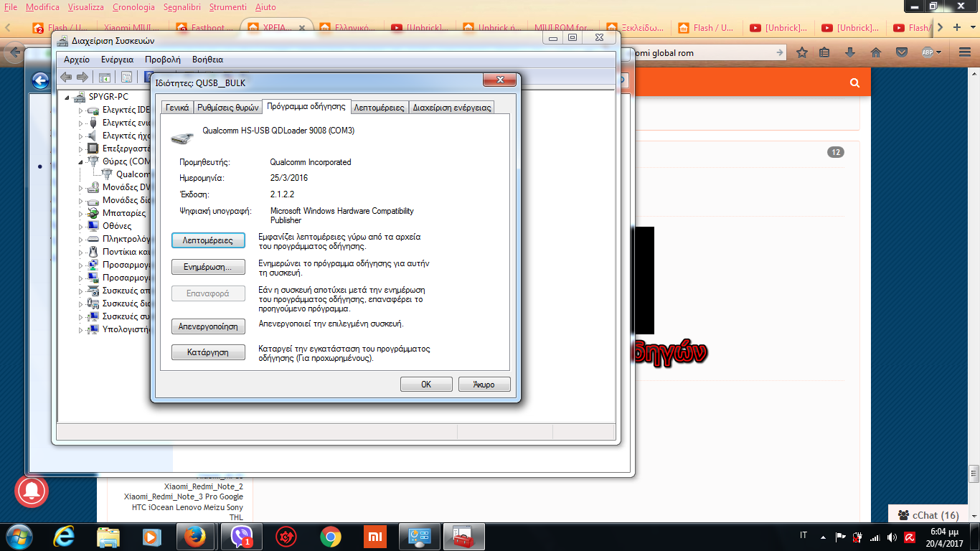
Task: Switch to Firefox on the taskbar
Action: point(195,537)
